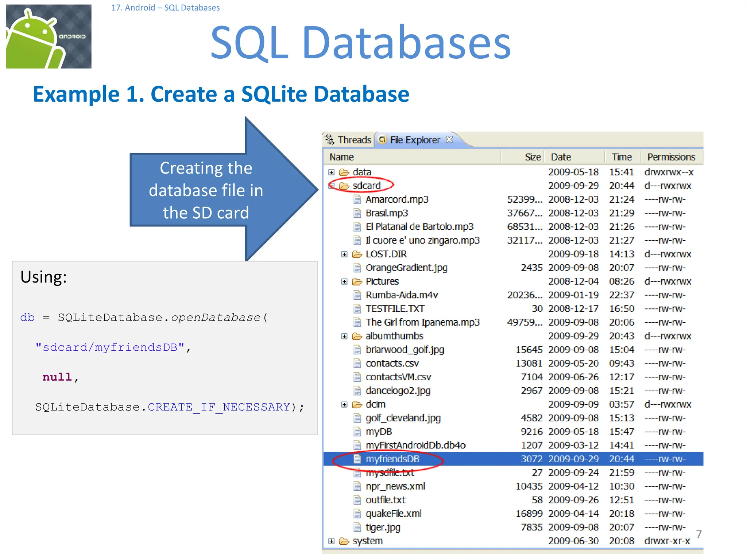Sort by the Time column header
Image resolution: width=747 pixels, height=560 pixels.
tap(623, 157)
